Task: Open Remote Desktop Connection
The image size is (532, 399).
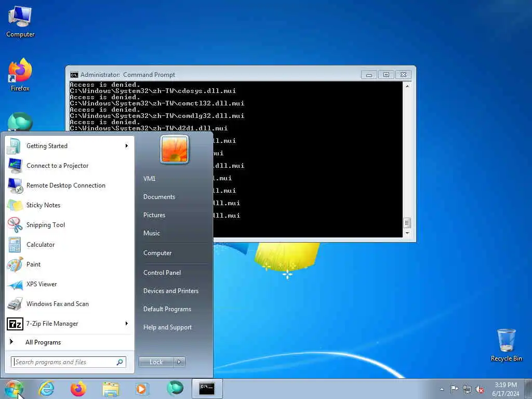Action: pos(70,185)
